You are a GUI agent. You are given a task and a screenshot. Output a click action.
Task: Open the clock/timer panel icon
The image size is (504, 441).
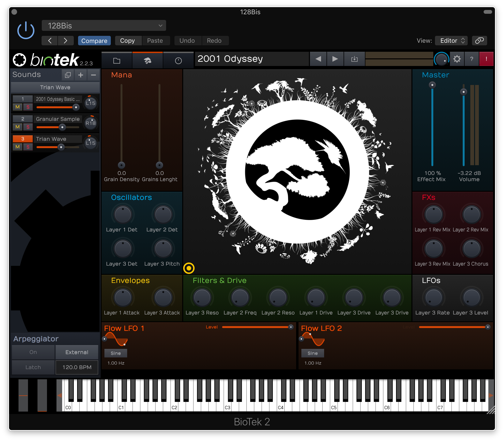coord(178,60)
